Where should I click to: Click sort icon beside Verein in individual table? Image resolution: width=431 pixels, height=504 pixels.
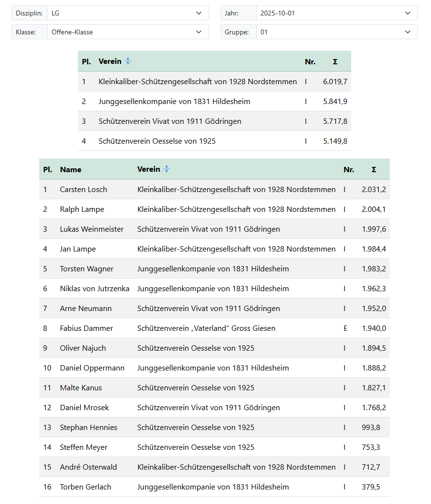166,169
